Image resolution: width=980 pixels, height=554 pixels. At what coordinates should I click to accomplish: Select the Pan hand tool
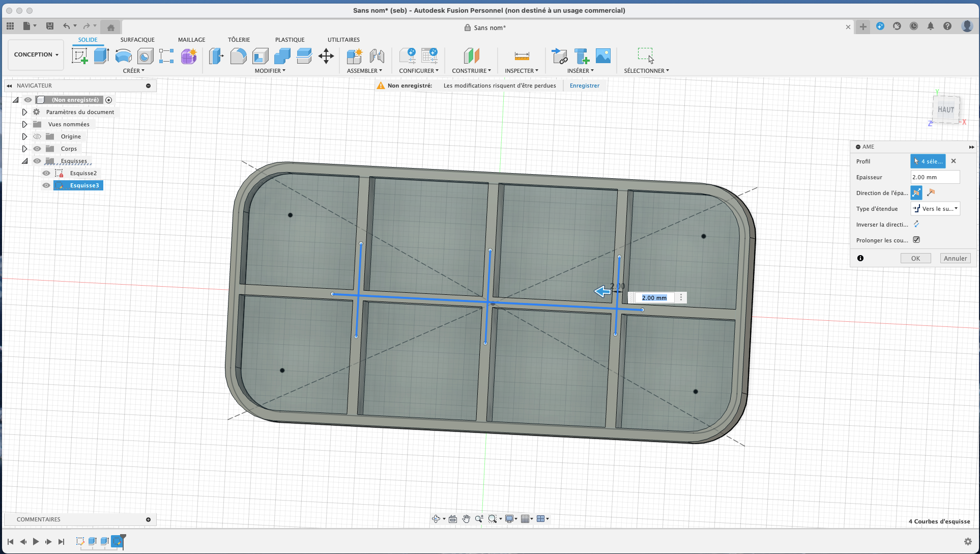pyautogui.click(x=466, y=519)
